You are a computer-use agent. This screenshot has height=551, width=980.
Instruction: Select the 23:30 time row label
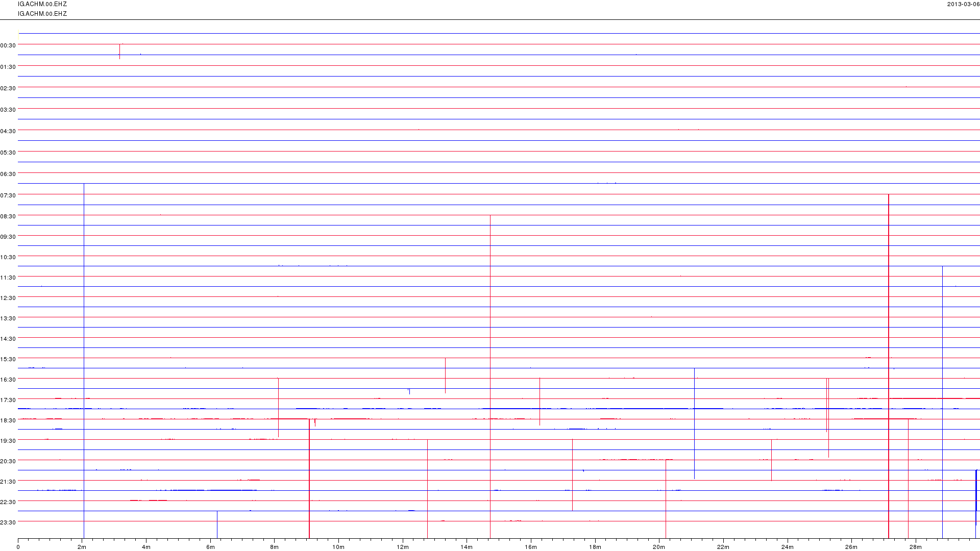(8, 522)
